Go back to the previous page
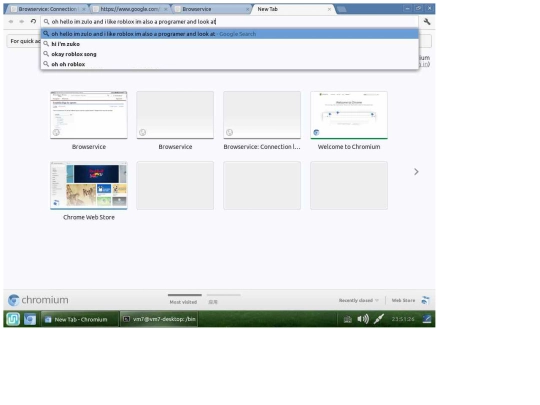 tap(11, 21)
